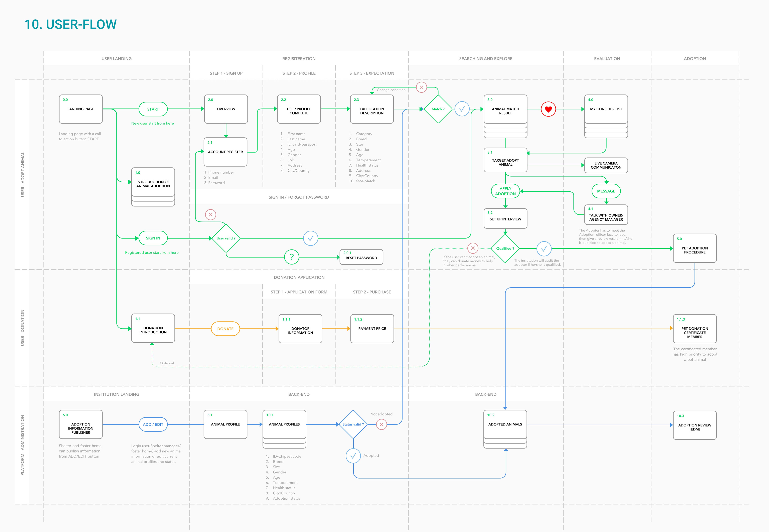Click the red X above Match diamond
The height and width of the screenshot is (532, 769).
421,87
